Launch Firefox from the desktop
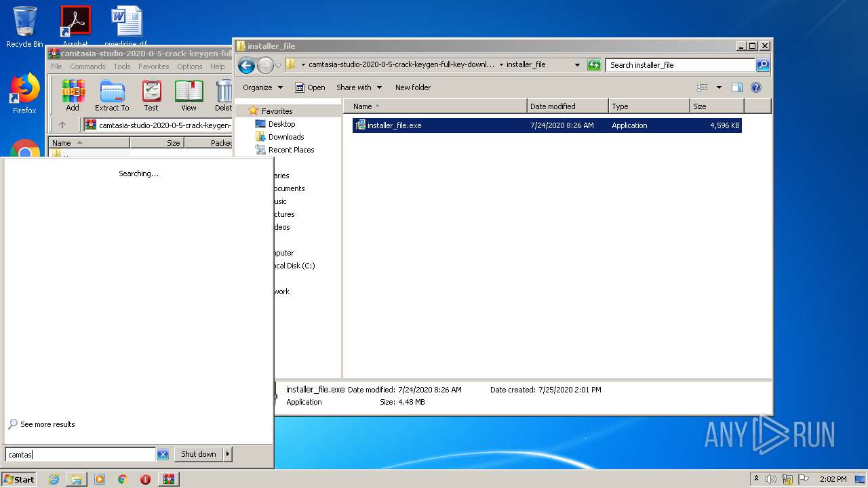The height and width of the screenshot is (488, 868). click(x=24, y=94)
